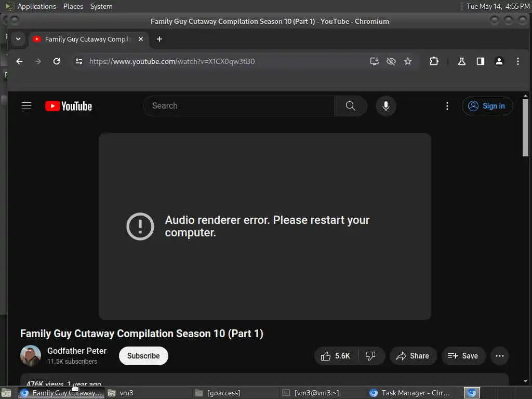Open site information icon in address bar
Viewport: 532px width, 399px height.
[79, 61]
